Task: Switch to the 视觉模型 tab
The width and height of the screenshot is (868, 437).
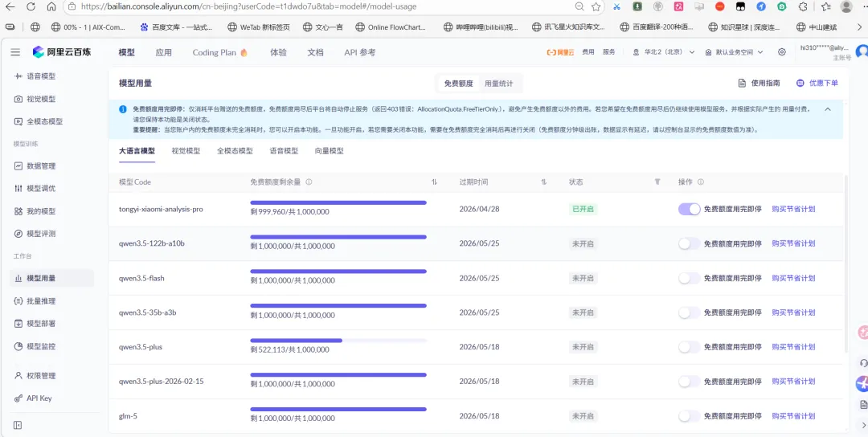Action: (186, 151)
